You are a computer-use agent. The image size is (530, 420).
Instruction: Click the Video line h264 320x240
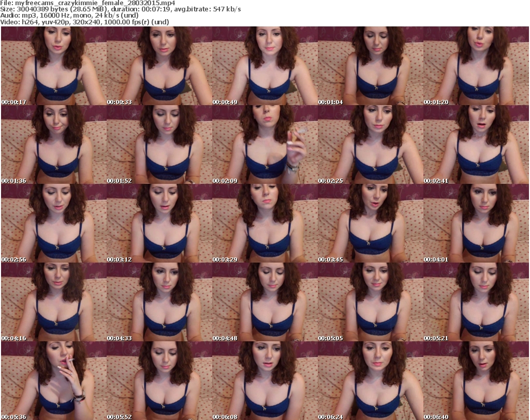85,22
